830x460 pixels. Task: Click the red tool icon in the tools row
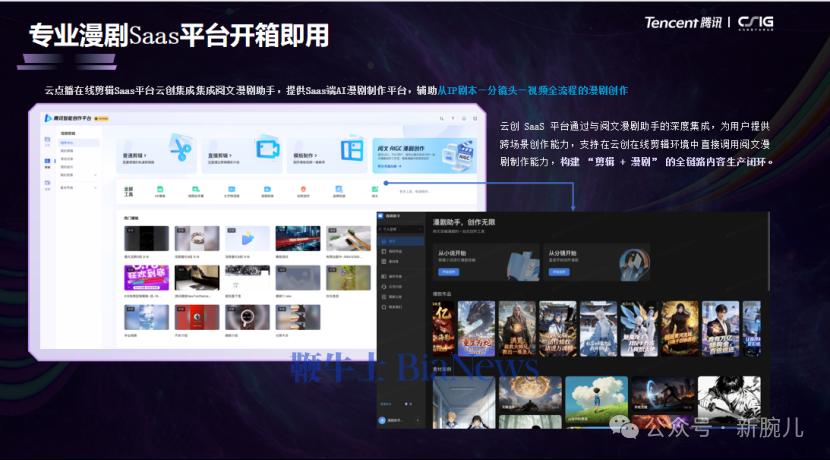303,190
